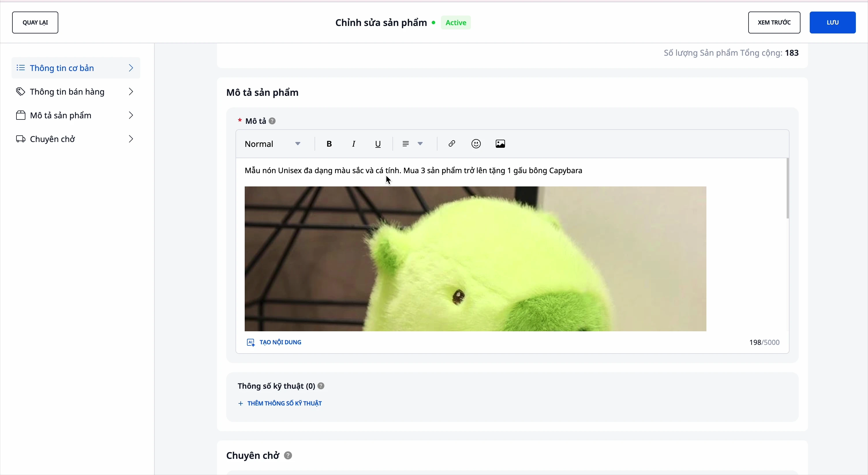Open the emoji picker
This screenshot has width=868, height=475.
pos(476,143)
